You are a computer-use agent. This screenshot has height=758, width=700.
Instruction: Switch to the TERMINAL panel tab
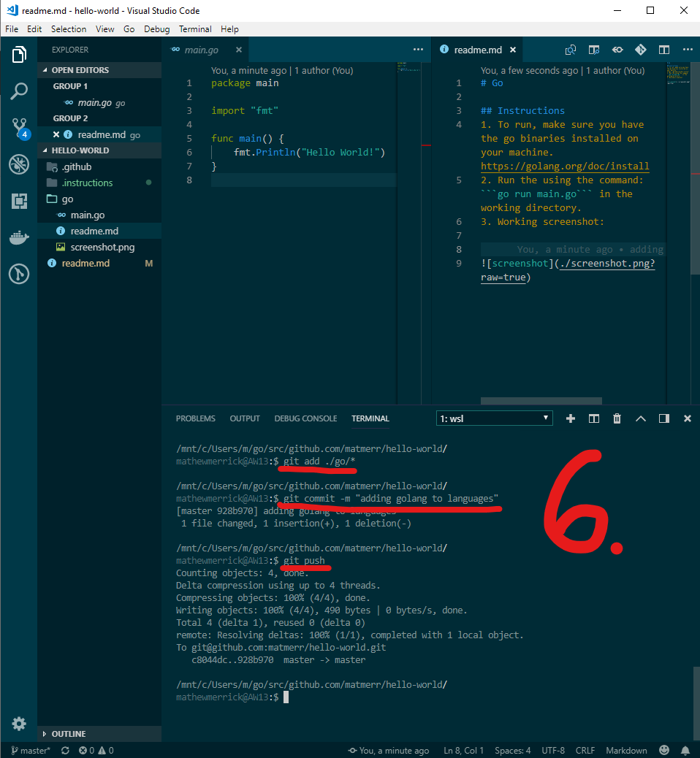(370, 418)
